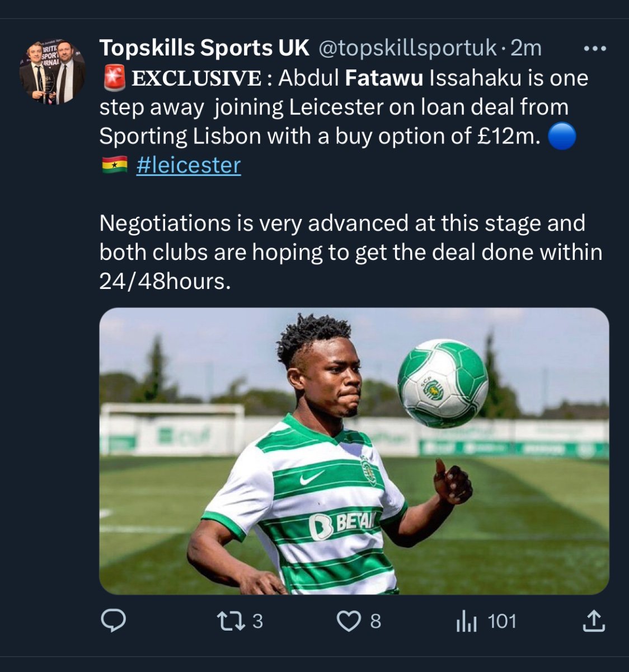Open the reply speech bubble icon
The width and height of the screenshot is (629, 672).
[113, 621]
